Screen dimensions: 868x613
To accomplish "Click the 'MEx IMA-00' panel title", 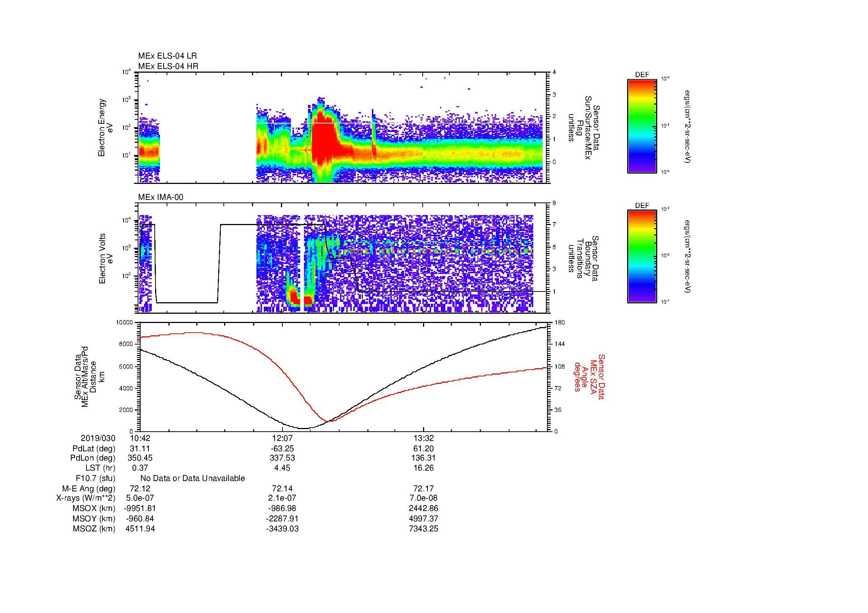I will (x=161, y=197).
